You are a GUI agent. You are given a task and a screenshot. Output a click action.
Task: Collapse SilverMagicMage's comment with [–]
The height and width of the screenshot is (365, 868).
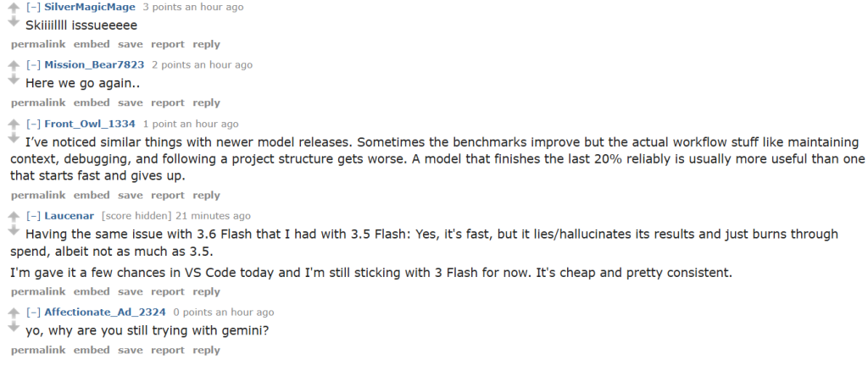coord(33,7)
